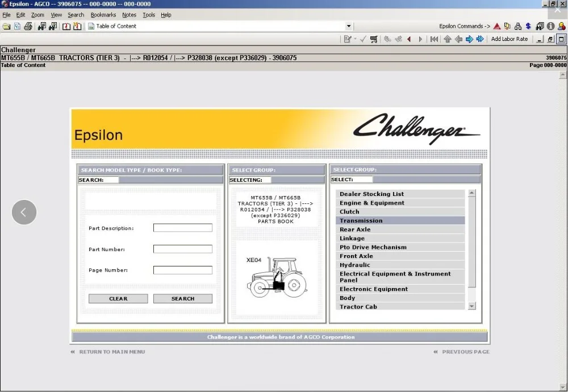Image resolution: width=568 pixels, height=392 pixels.
Task: Click group list scrollbar down arrow
Action: (x=471, y=306)
